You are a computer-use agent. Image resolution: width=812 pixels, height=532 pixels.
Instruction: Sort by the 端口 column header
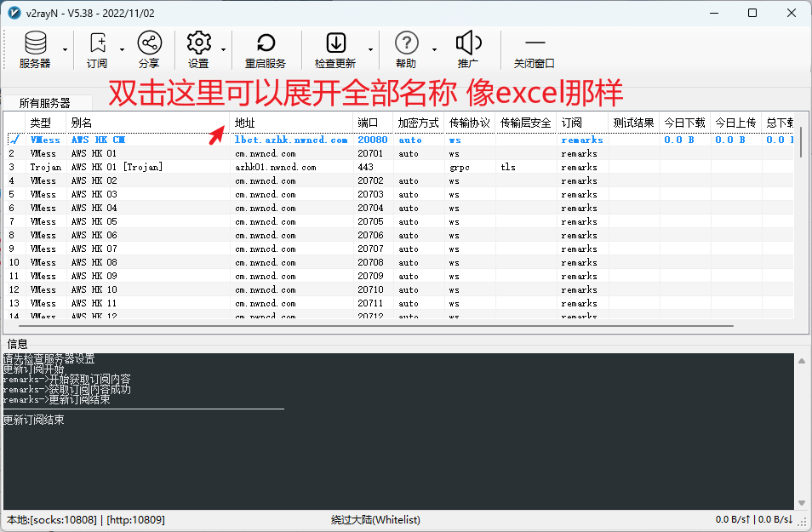(373, 123)
